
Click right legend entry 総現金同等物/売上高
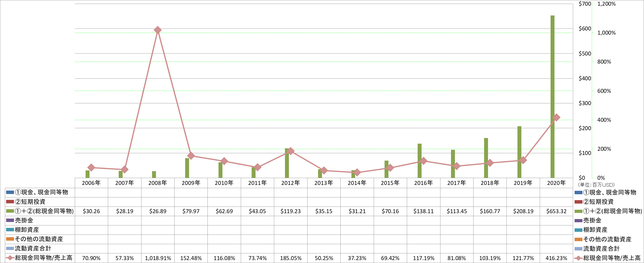coord(607,258)
